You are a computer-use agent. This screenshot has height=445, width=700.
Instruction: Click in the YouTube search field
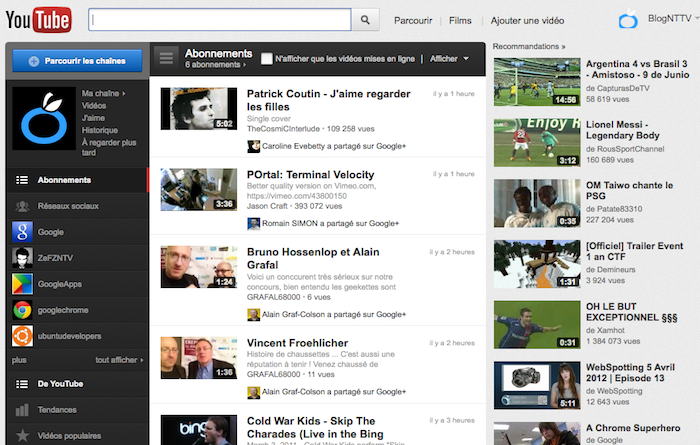click(220, 19)
